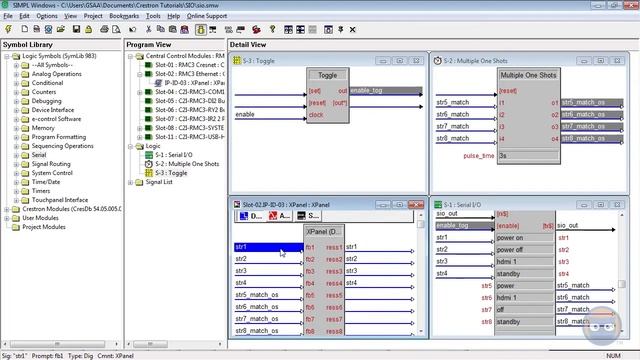The height and width of the screenshot is (360, 640).
Task: Click the paste special toolbar icon
Action: pyautogui.click(x=184, y=29)
